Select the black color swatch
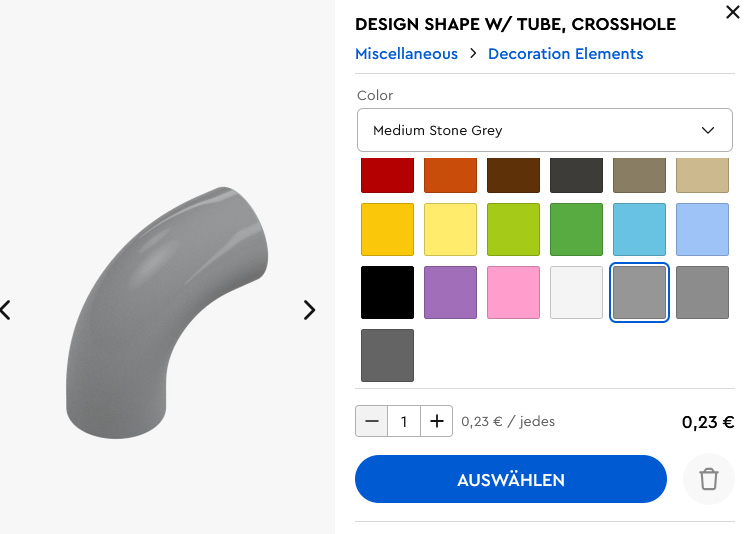749x534 pixels. pyautogui.click(x=387, y=292)
